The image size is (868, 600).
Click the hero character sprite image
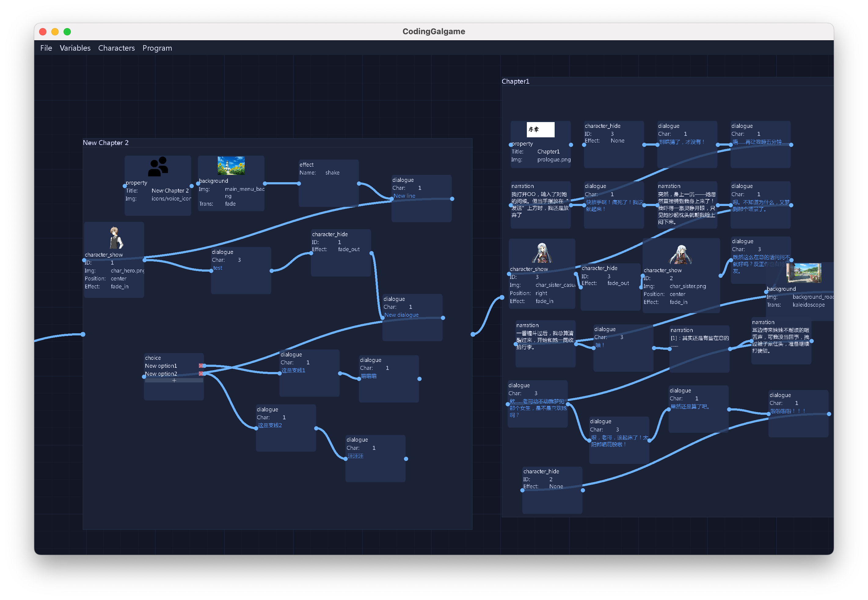click(x=114, y=238)
